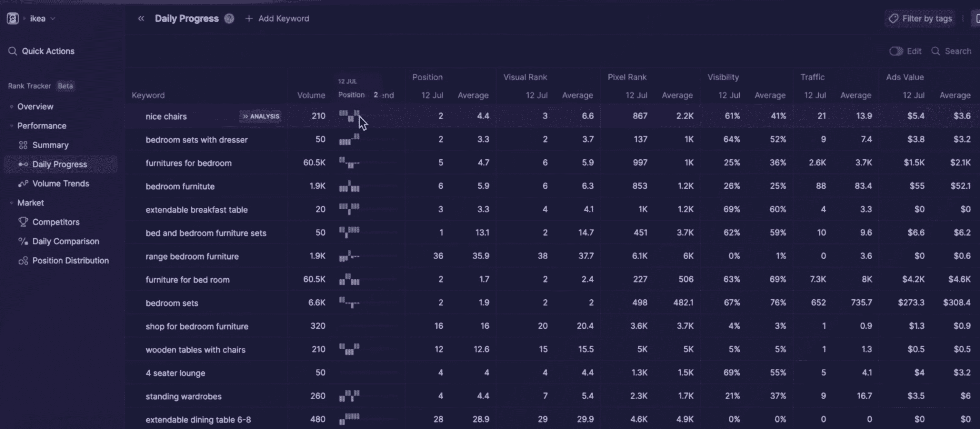980x429 pixels.
Task: Click the bedroom sets trend sparkline
Action: tap(349, 303)
